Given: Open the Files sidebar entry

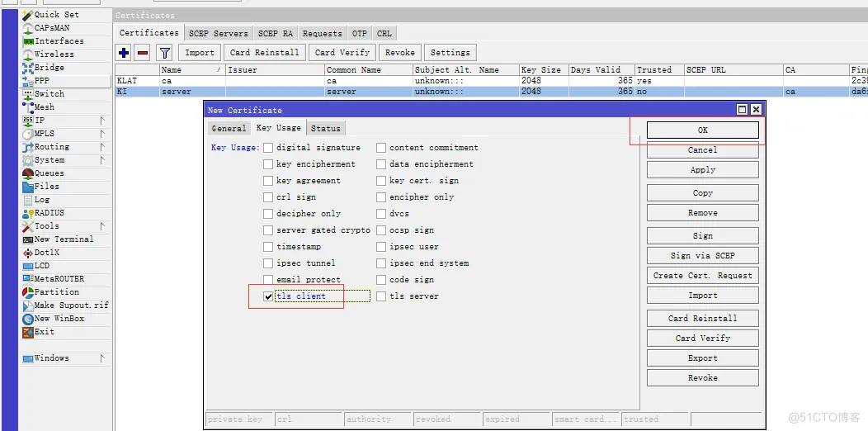Looking at the screenshot, I should coord(46,187).
